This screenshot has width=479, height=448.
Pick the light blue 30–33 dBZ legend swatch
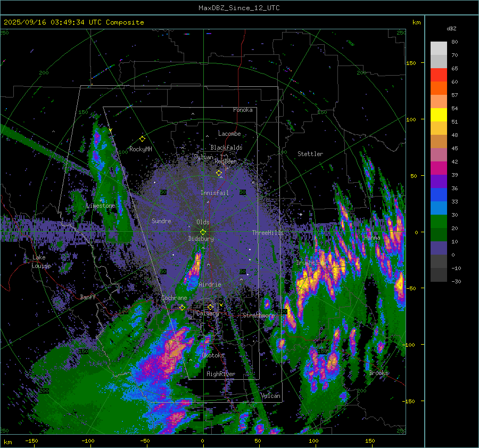coord(439,208)
